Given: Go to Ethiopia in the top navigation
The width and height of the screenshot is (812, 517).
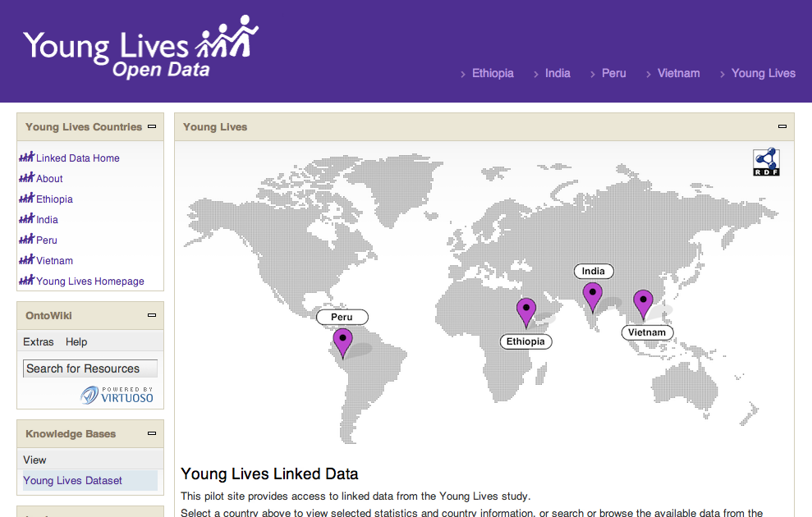Looking at the screenshot, I should tap(493, 74).
